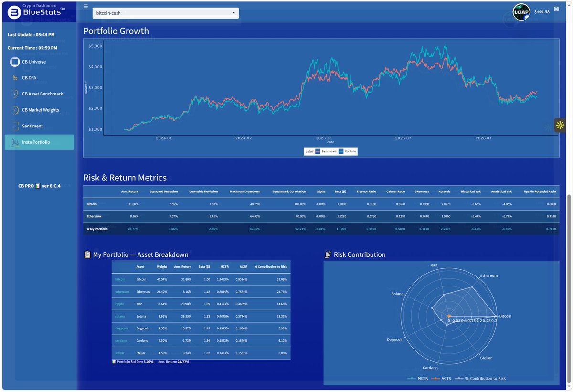The height and width of the screenshot is (392, 573).
Task: Open CB Universe page
Action: point(34,62)
